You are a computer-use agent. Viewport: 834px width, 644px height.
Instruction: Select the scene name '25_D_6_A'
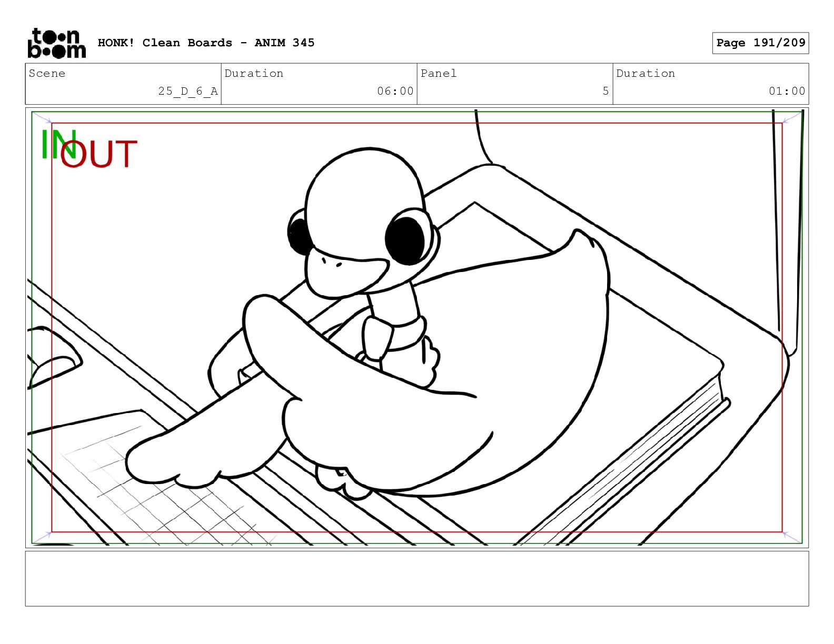(188, 91)
